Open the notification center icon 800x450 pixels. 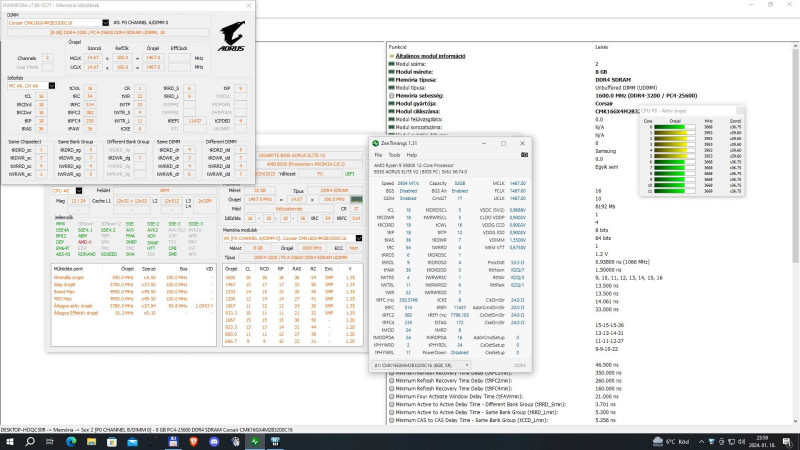(x=788, y=442)
